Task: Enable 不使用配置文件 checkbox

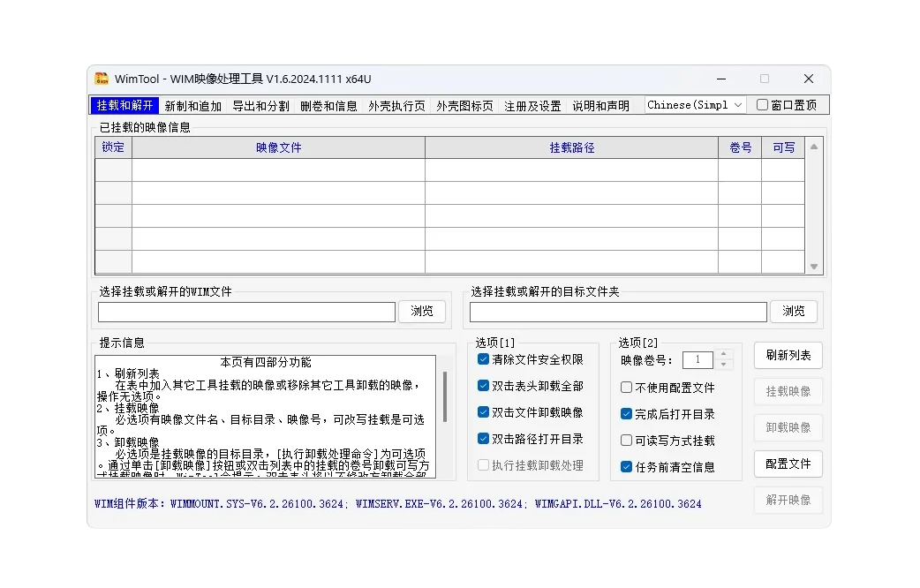Action: (x=627, y=388)
